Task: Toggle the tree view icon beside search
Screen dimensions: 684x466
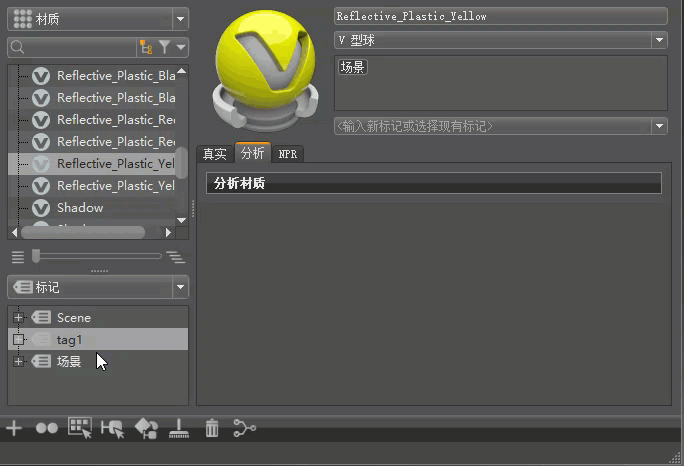Action: tap(146, 47)
